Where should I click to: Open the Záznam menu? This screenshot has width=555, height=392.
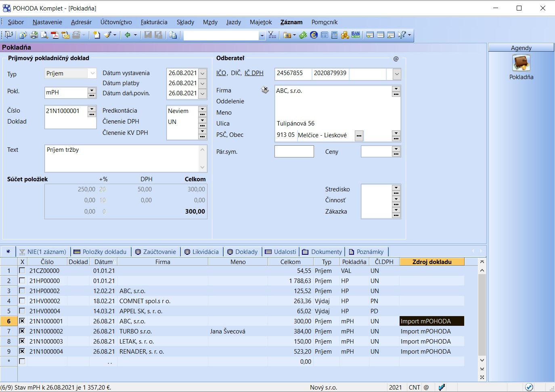[291, 22]
